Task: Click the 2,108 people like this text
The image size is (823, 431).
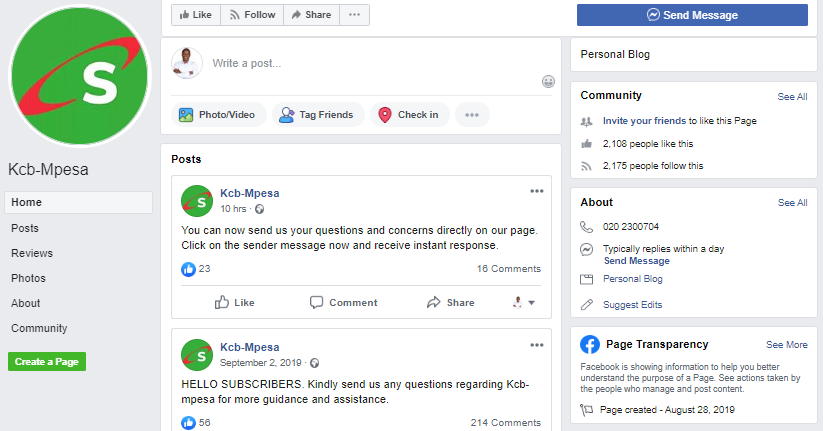Action: coord(648,144)
